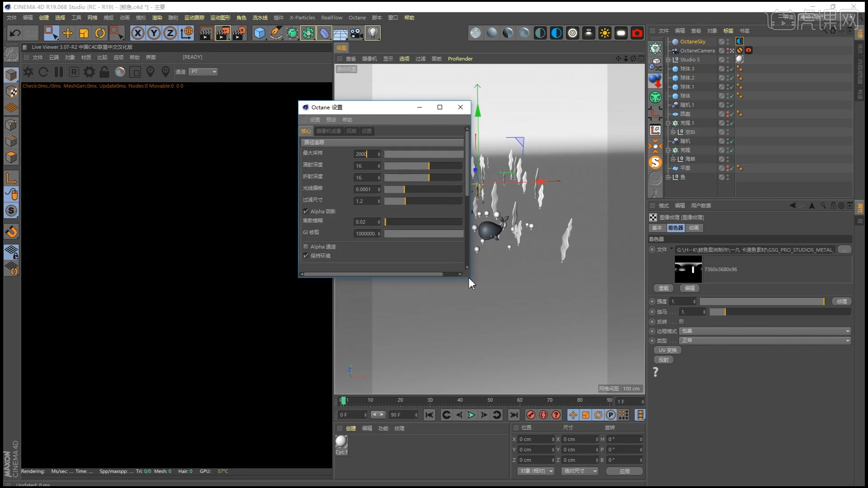868x488 pixels.
Task: Select the Rotate tool
Action: coord(100,33)
